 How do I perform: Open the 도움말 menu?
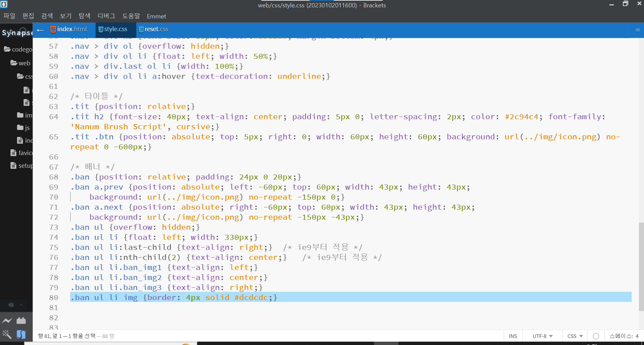coord(131,16)
